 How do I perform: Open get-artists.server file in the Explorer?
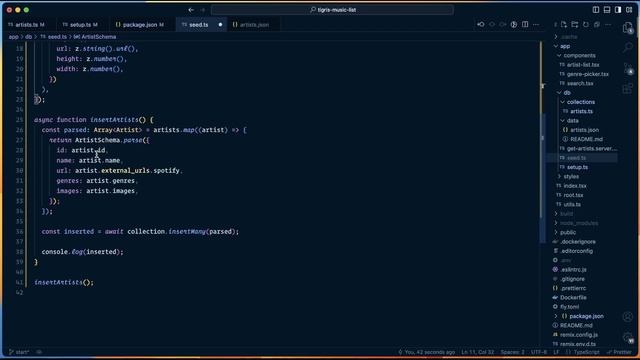coord(591,149)
